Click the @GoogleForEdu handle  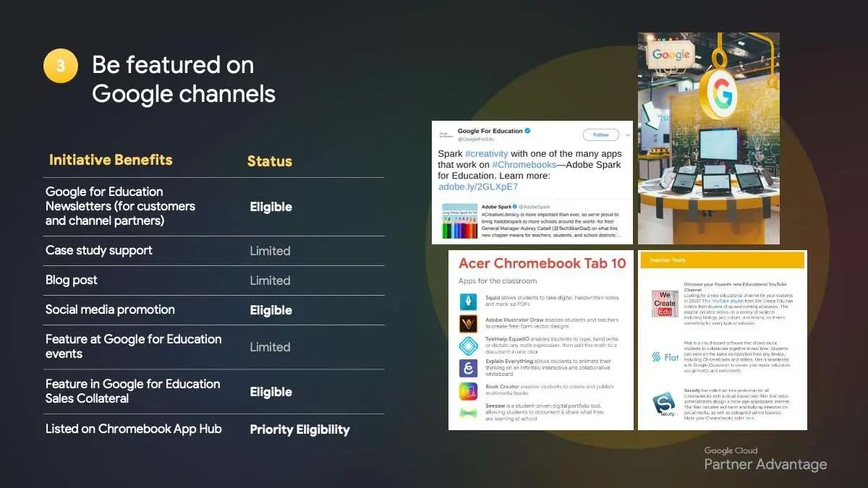click(475, 139)
